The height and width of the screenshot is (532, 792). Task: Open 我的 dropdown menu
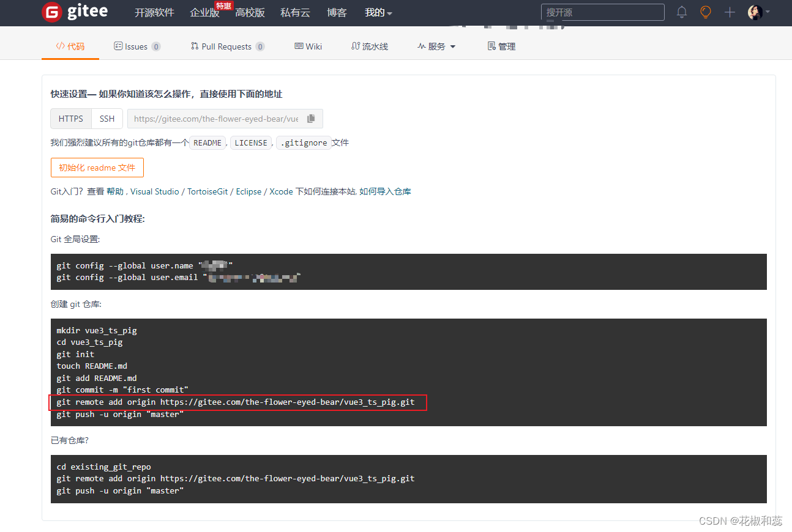tap(378, 13)
